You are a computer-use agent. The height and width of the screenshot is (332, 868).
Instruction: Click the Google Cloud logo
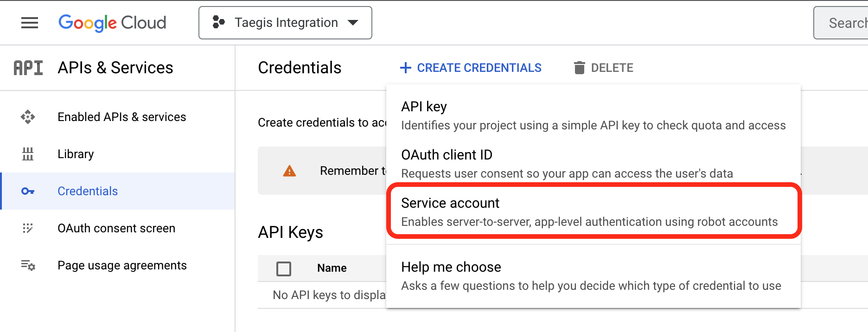pyautogui.click(x=112, y=23)
